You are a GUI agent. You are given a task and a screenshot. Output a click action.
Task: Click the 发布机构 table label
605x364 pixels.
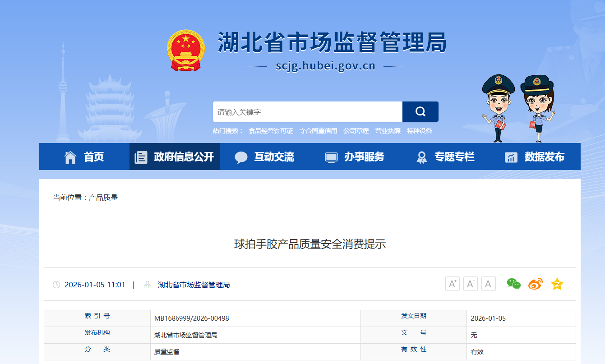[97, 332]
